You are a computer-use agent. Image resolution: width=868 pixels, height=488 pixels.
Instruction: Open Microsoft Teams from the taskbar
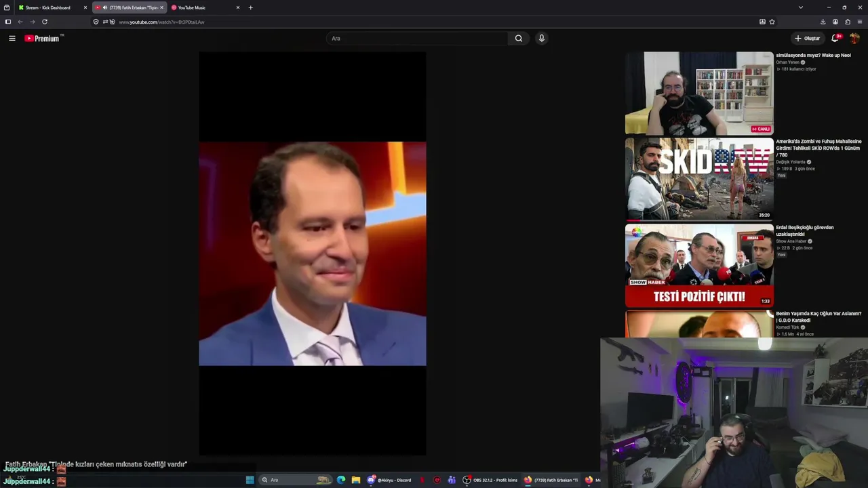[452, 480]
